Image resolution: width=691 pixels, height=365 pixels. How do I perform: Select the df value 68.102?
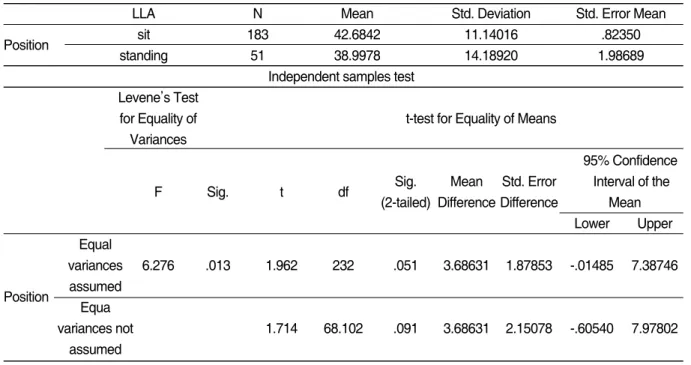coord(343,328)
